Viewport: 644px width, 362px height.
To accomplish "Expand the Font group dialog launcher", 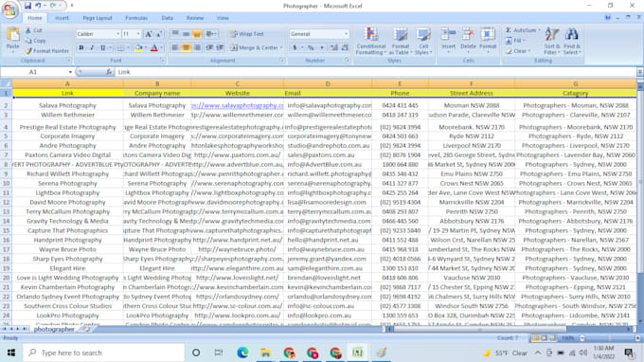I will coord(163,61).
